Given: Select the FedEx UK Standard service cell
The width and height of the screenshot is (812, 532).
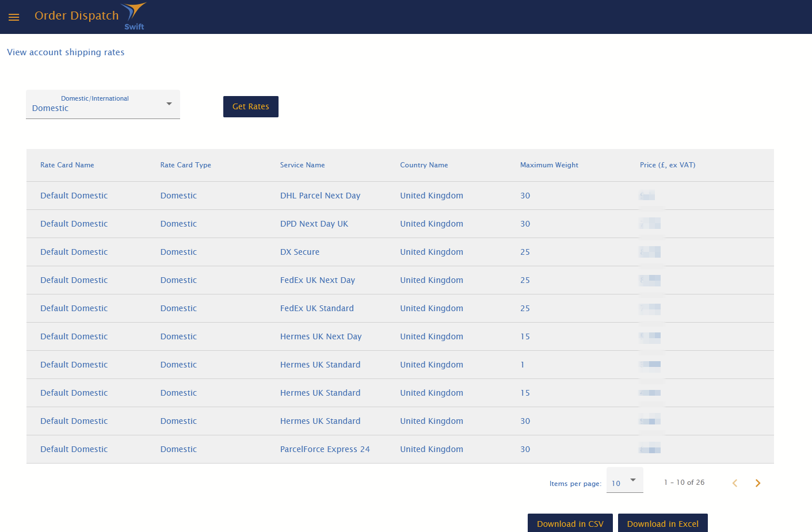Looking at the screenshot, I should click(x=317, y=308).
